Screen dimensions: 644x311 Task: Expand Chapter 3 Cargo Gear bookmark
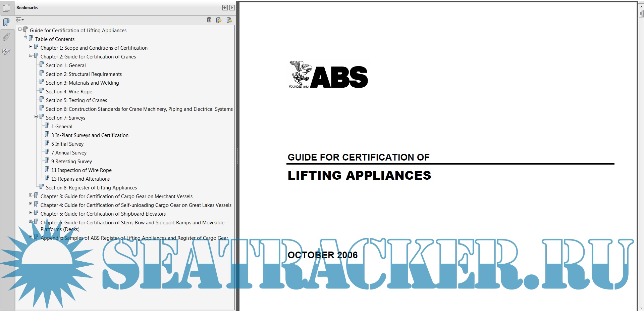31,195
